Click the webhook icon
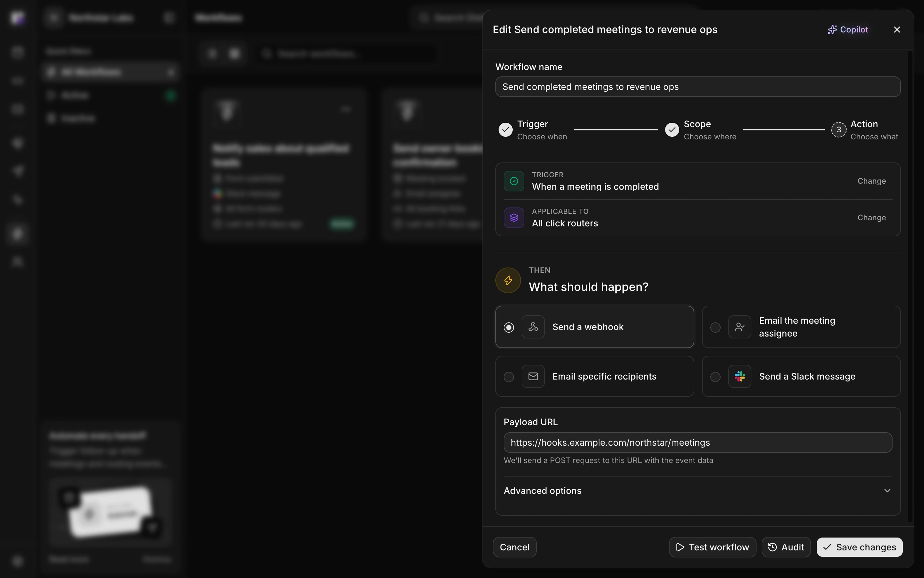This screenshot has height=578, width=924. click(x=533, y=327)
